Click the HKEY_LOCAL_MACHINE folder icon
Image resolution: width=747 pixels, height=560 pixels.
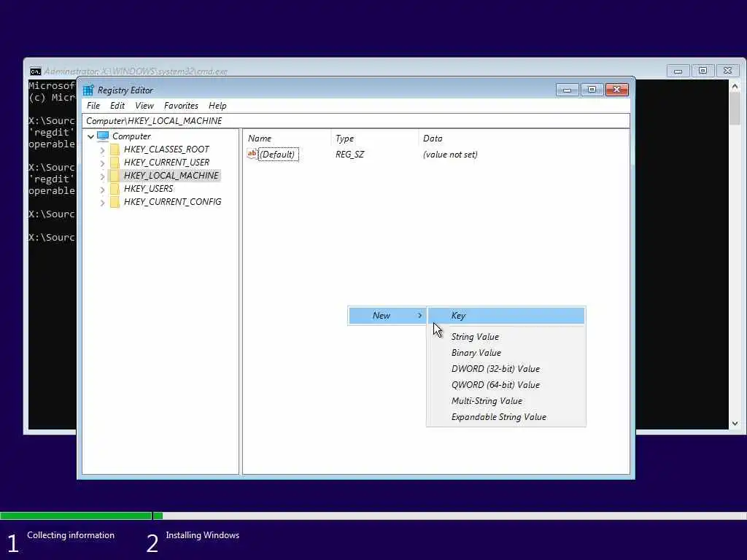[115, 176]
